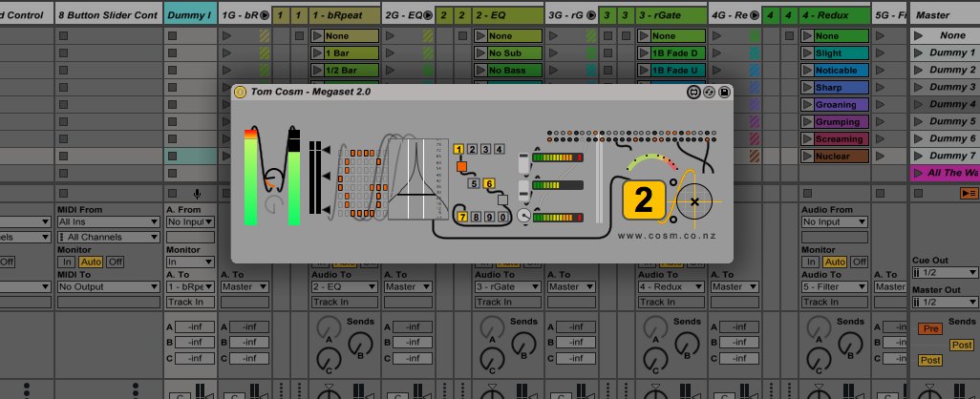Launch the Grumping clip in 4 - Redux
Viewport: 980px width, 399px height.
click(807, 122)
